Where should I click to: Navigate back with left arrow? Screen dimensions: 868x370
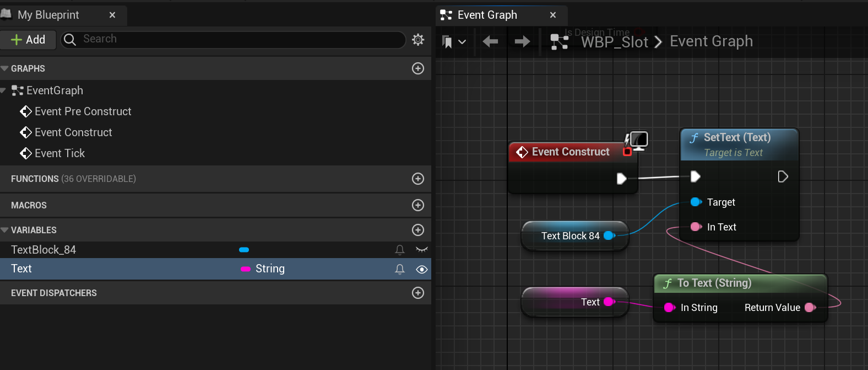pyautogui.click(x=490, y=41)
